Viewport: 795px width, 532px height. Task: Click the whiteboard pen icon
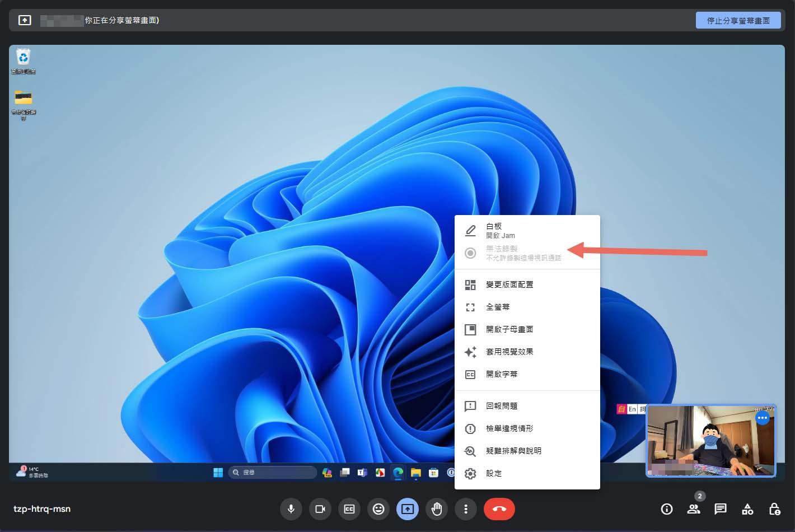pos(470,231)
